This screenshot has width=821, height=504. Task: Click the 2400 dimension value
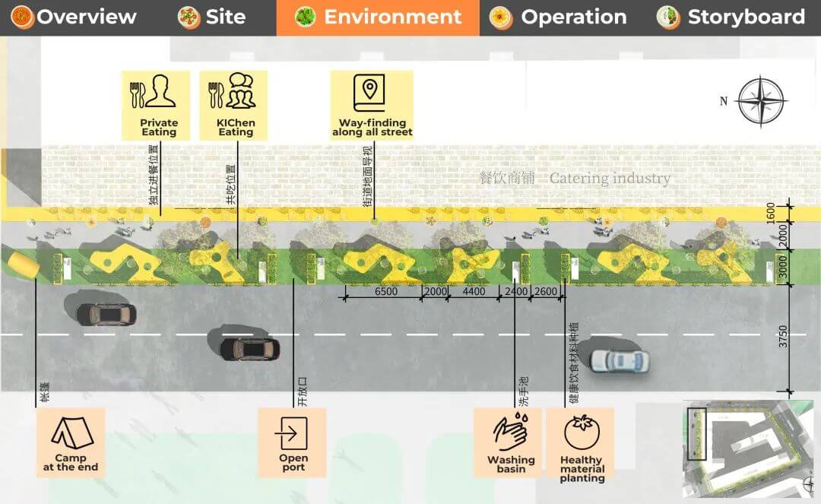click(515, 291)
